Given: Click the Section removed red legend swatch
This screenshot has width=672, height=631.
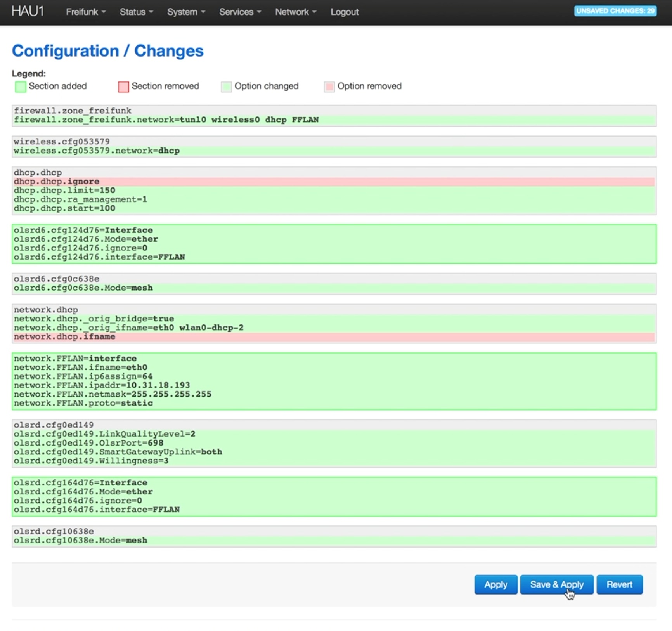Looking at the screenshot, I should click(x=123, y=87).
